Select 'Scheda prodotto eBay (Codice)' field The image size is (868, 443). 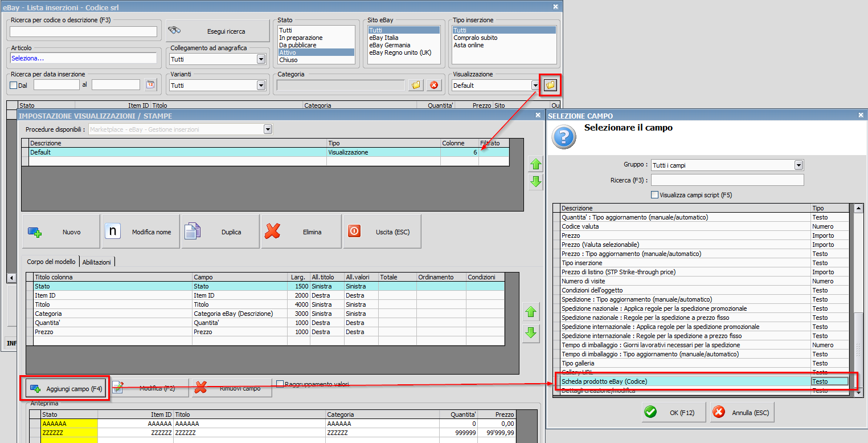pos(701,381)
